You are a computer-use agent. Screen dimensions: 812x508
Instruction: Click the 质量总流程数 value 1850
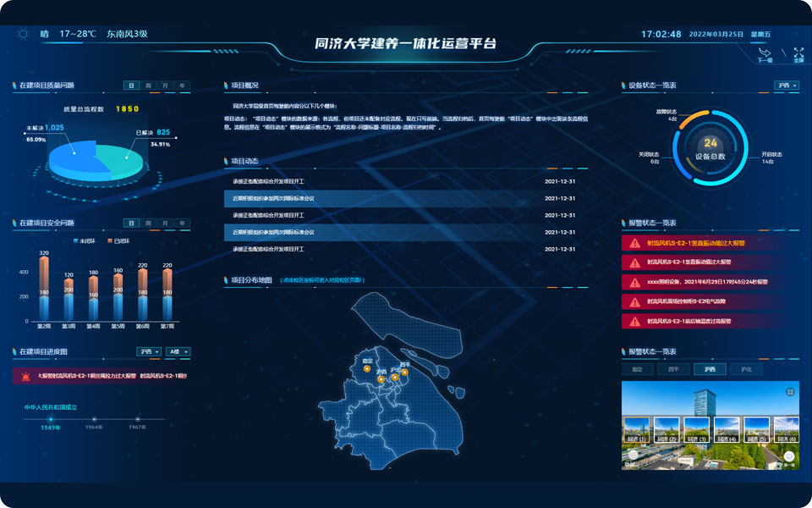click(128, 109)
